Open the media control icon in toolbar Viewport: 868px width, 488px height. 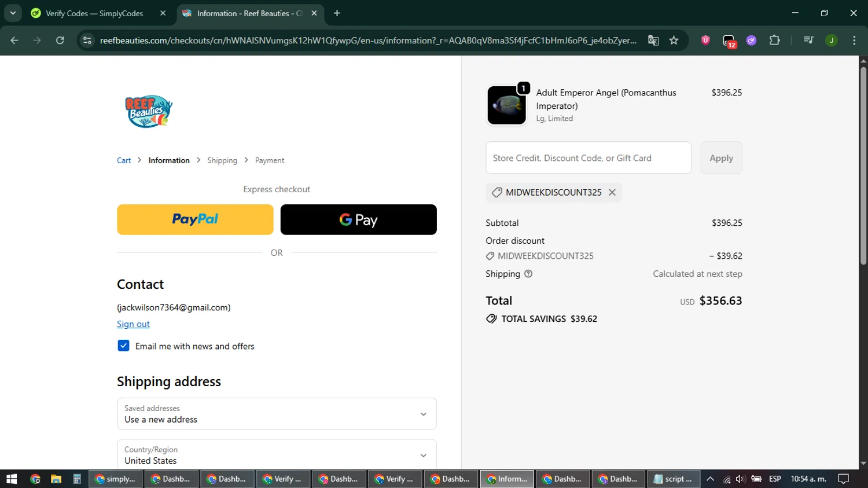808,41
